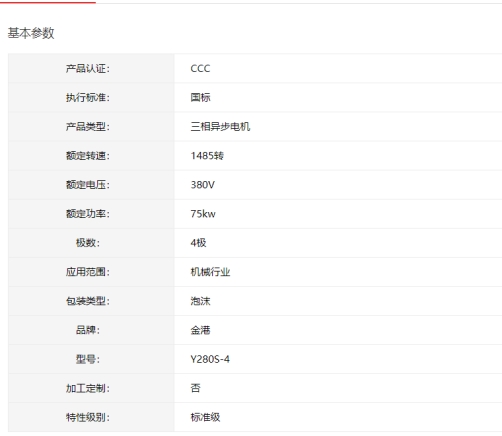Click the 基本参数 section heading
502x436 pixels.
pyautogui.click(x=31, y=33)
